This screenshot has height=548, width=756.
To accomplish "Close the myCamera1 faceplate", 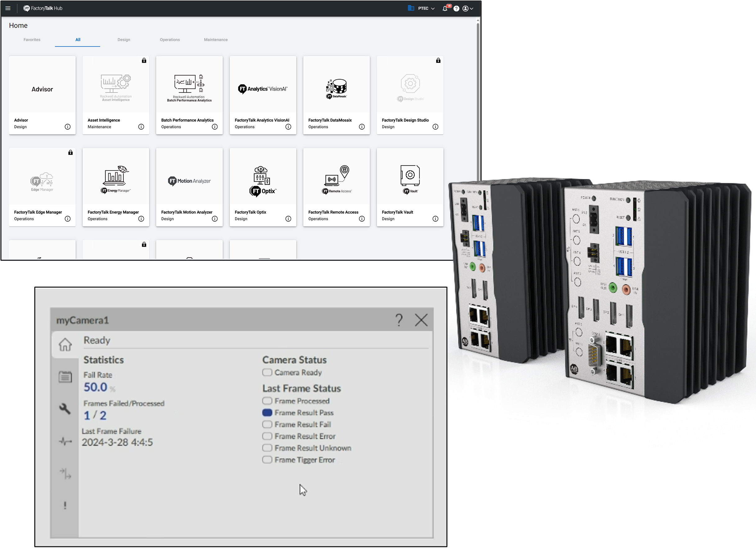I will tap(421, 320).
